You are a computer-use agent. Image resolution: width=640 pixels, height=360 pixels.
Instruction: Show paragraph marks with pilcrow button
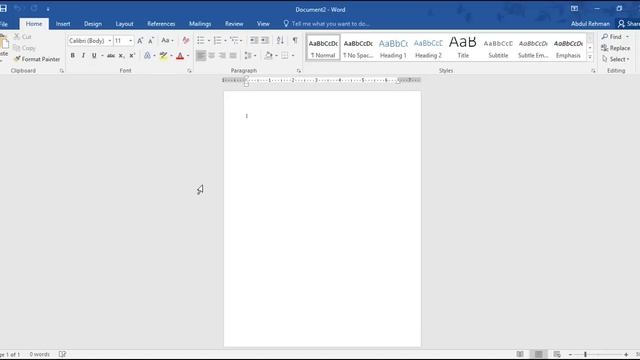[x=295, y=40]
